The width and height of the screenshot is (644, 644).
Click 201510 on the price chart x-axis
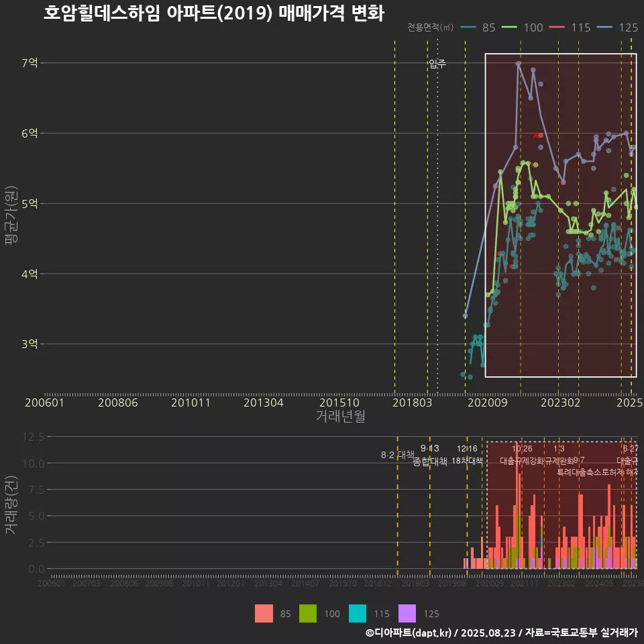coord(339,402)
